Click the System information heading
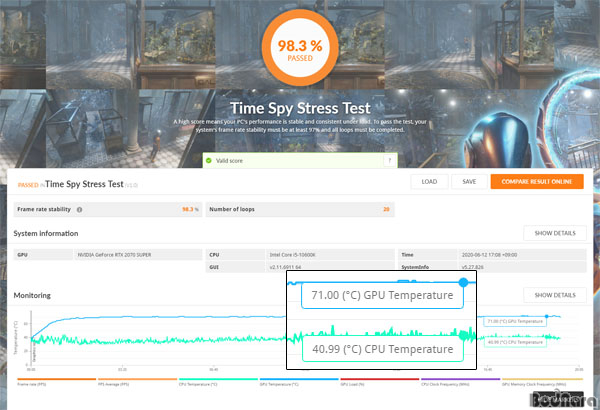 click(x=46, y=234)
